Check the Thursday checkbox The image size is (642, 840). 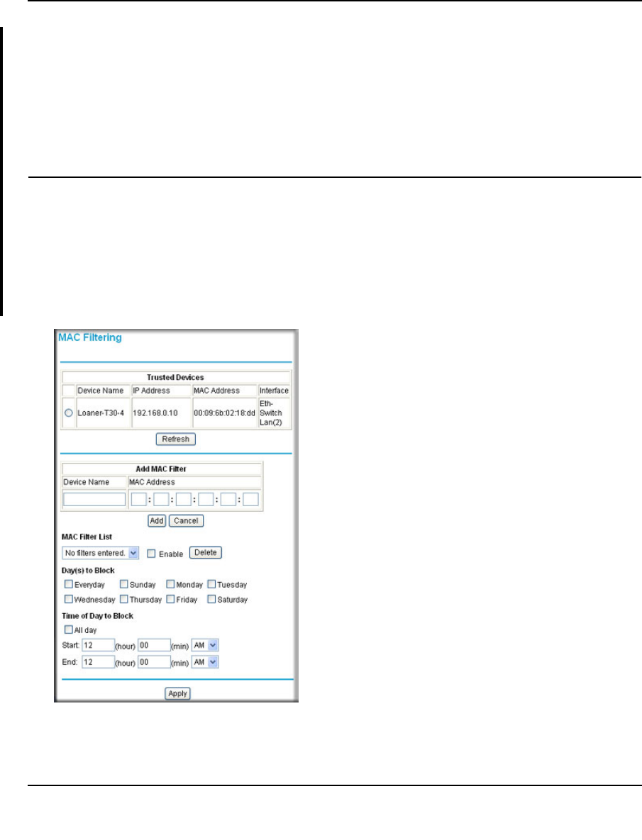pyautogui.click(x=124, y=599)
